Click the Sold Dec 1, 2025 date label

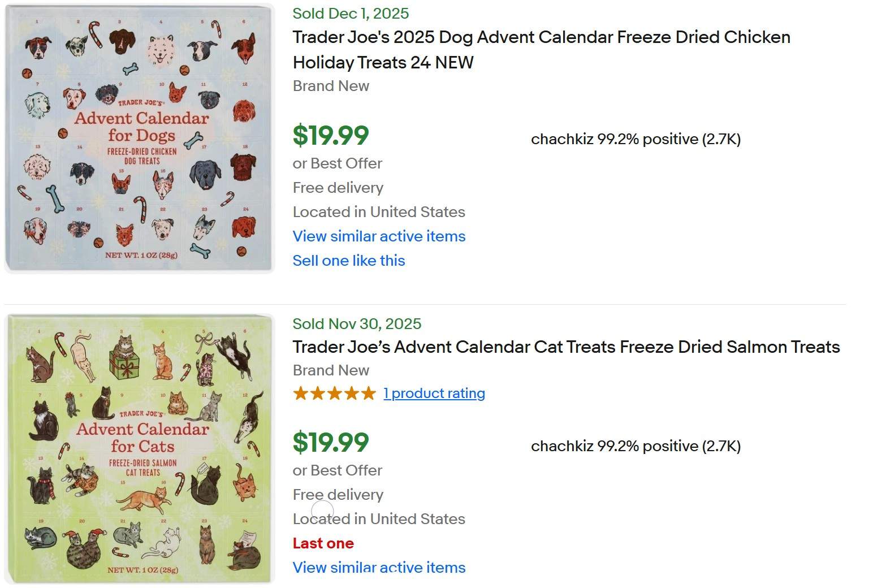351,13
